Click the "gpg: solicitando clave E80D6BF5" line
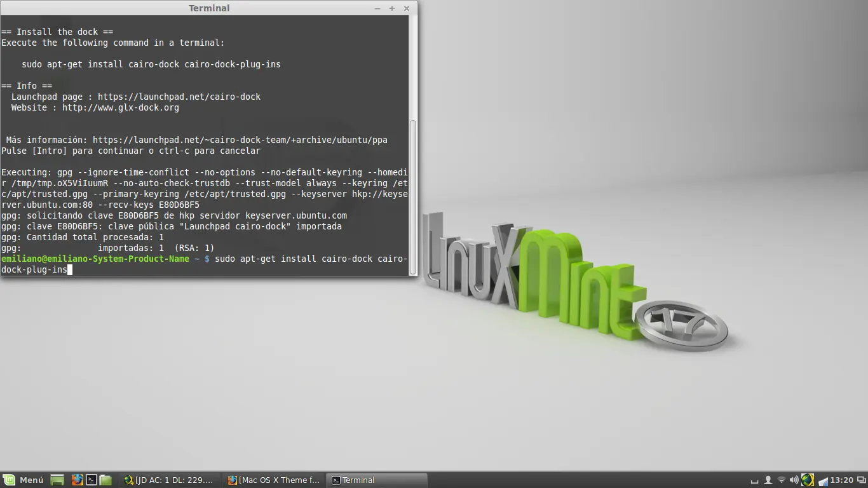 point(174,215)
